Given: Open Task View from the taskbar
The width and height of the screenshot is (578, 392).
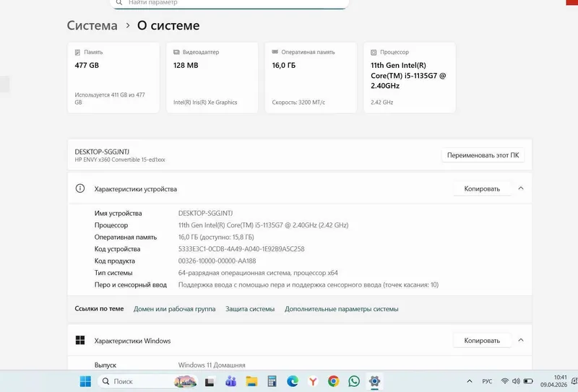Looking at the screenshot, I should [210, 382].
